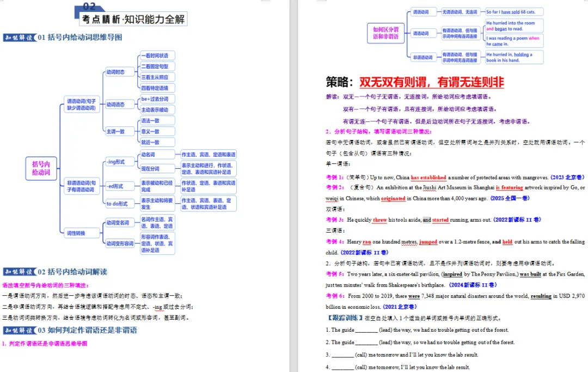Click the node '主动表示被动'
Image resolution: width=588 pixels, height=372 pixels.
coord(157,110)
